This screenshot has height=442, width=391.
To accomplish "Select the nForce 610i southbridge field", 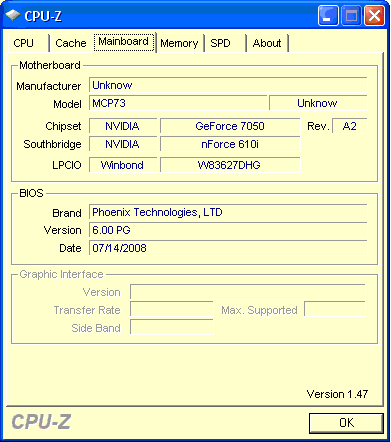I will point(230,144).
